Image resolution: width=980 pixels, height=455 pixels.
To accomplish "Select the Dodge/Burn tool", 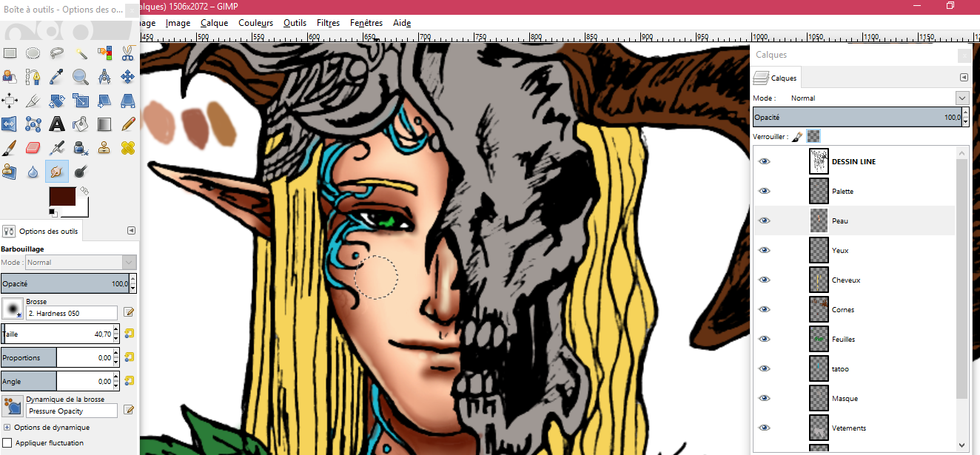I will (x=81, y=172).
